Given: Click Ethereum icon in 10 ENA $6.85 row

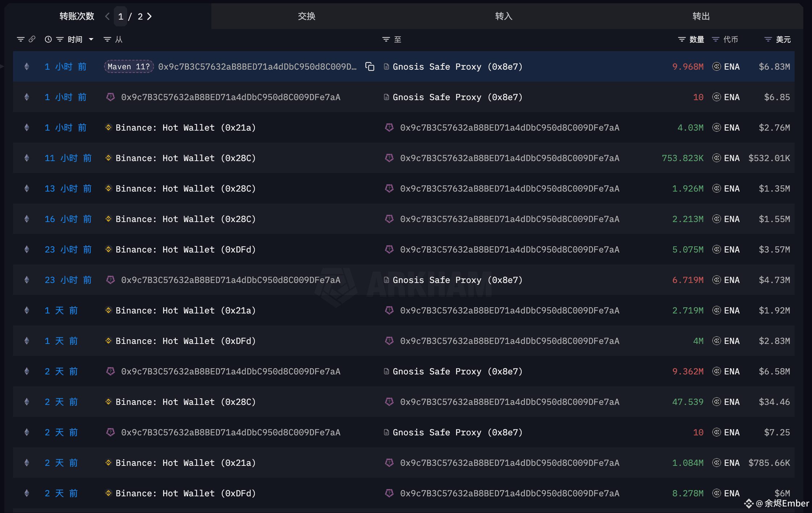Looking at the screenshot, I should tap(26, 97).
